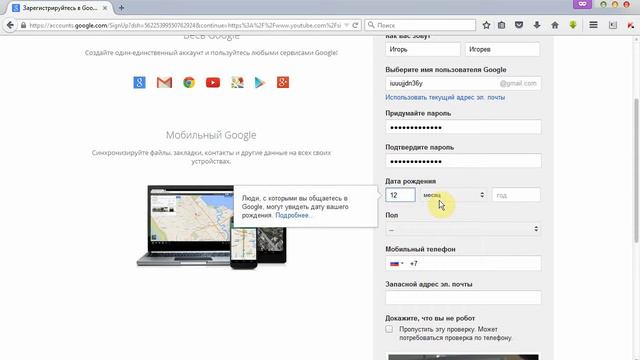Click the padlock site security icon
Image resolution: width=640 pixels, height=360 pixels.
click(23, 25)
